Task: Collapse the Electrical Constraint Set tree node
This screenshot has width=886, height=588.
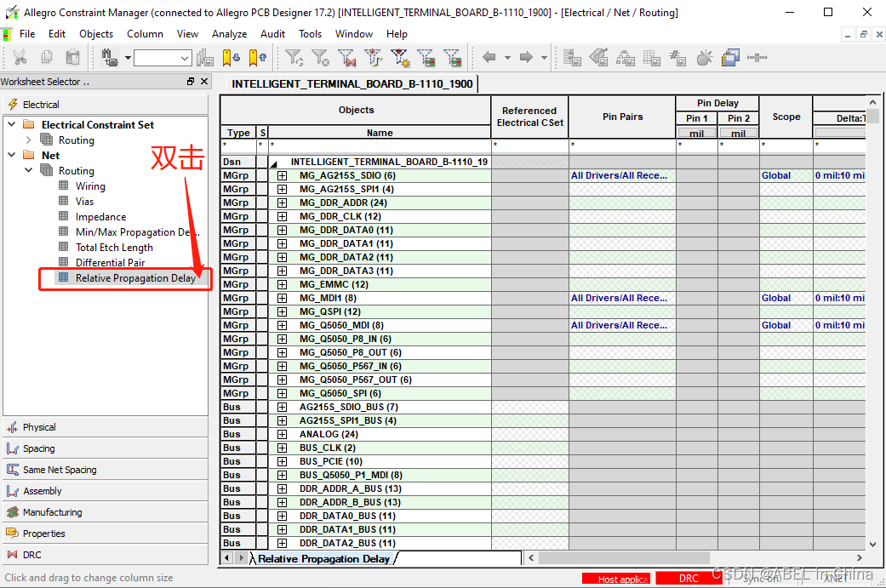Action: tap(10, 125)
